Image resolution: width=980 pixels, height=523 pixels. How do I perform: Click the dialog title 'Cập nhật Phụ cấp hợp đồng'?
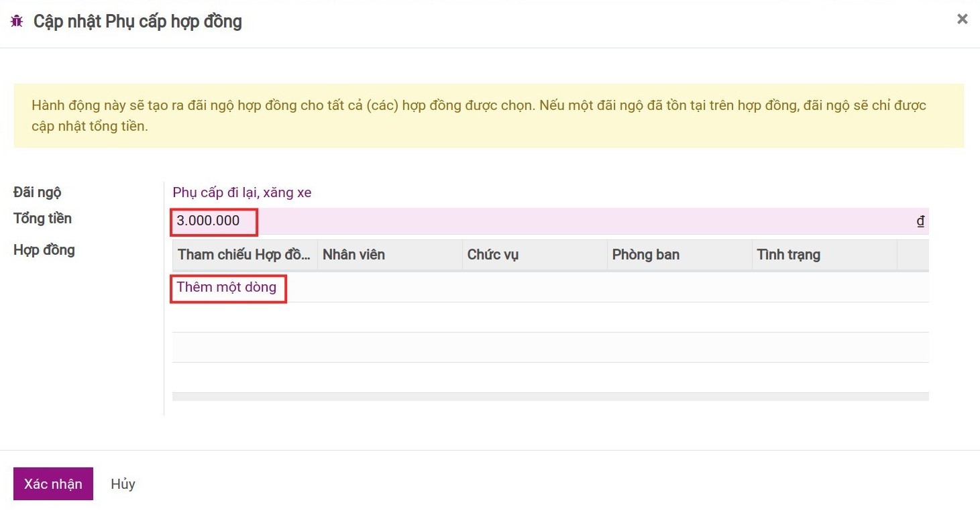click(x=138, y=21)
